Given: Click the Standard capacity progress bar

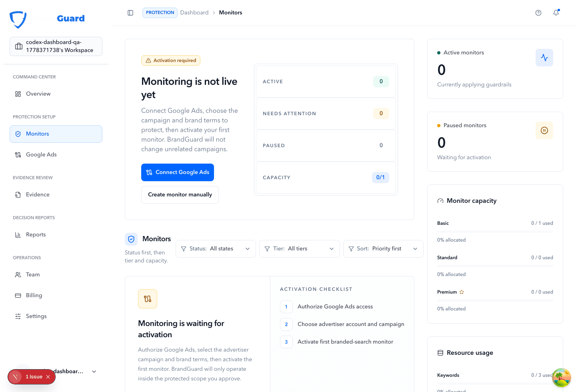Looking at the screenshot, I should 495,266.
